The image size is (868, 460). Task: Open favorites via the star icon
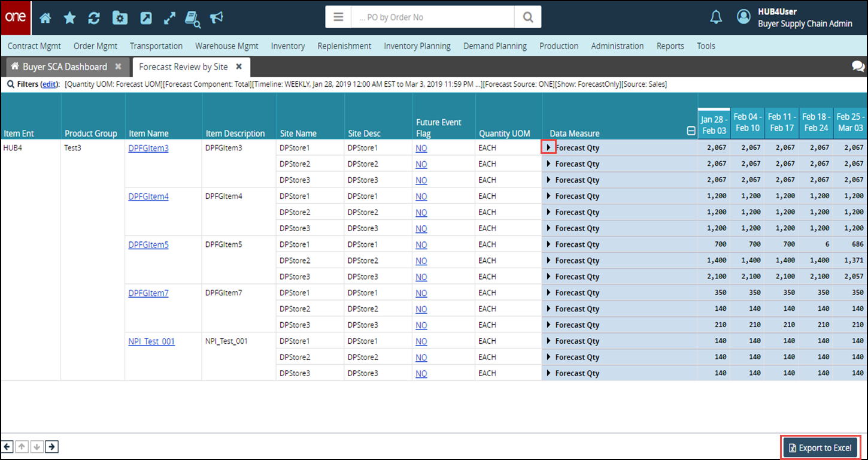coord(70,18)
